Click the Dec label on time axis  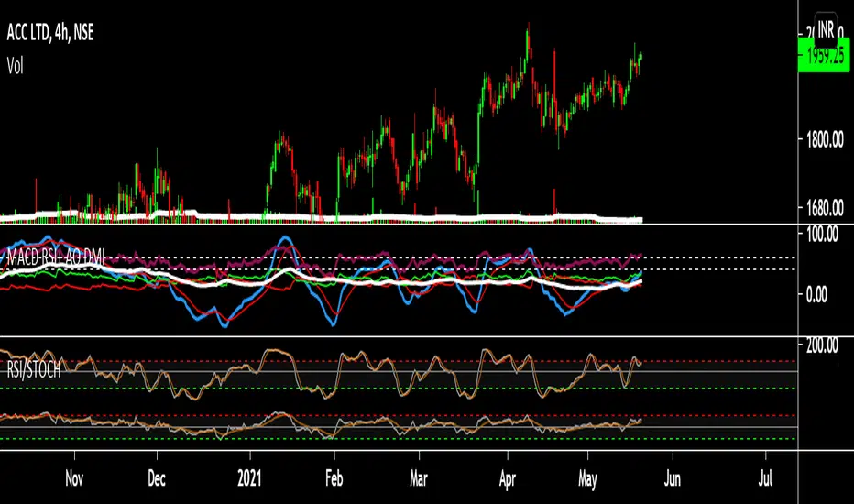158,477
